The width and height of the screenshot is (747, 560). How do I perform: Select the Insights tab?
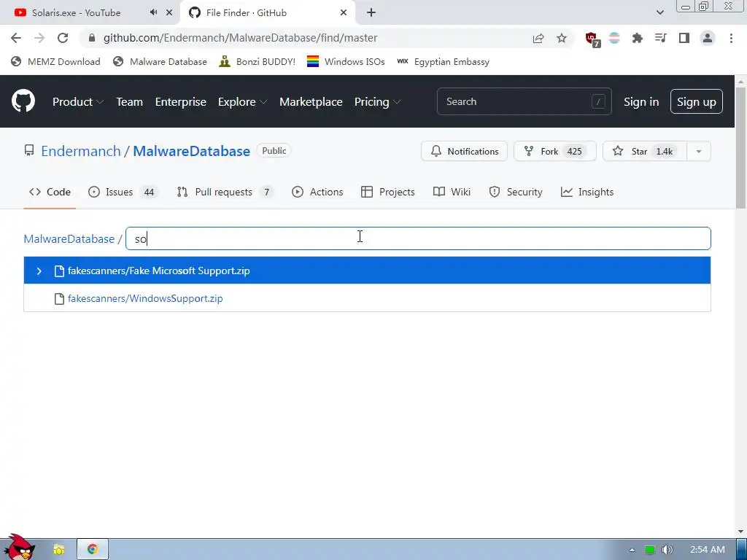click(x=587, y=192)
